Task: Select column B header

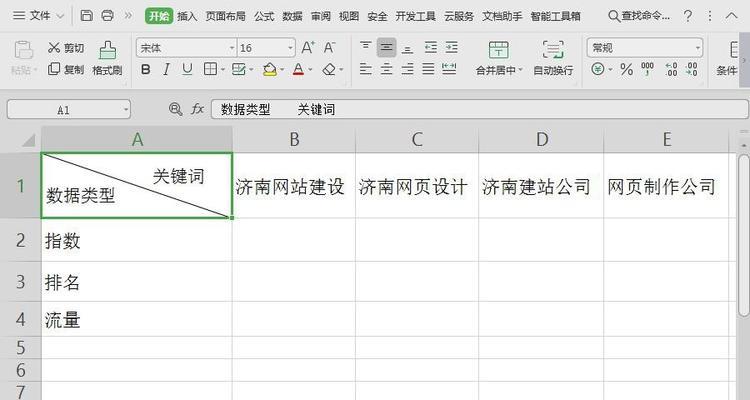Action: point(294,139)
